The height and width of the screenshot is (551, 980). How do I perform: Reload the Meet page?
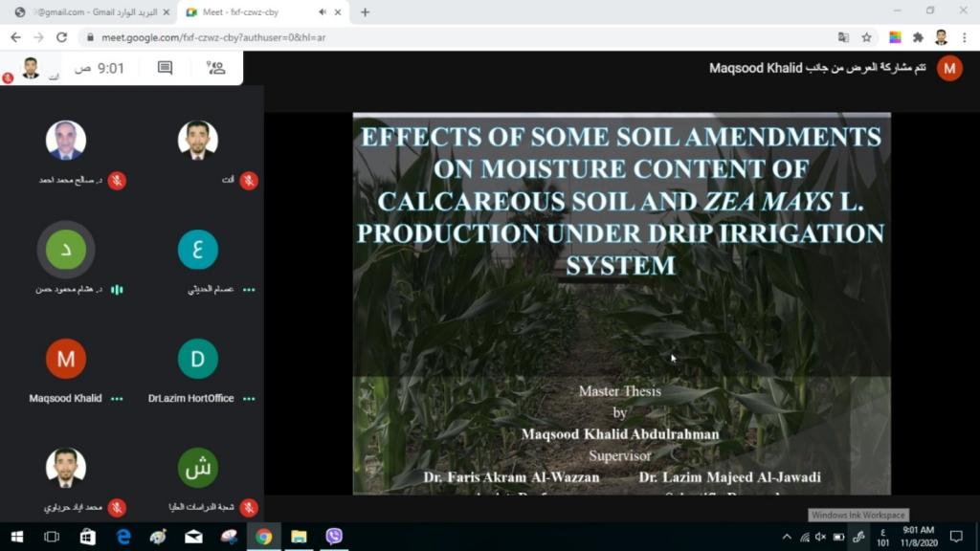tap(61, 37)
